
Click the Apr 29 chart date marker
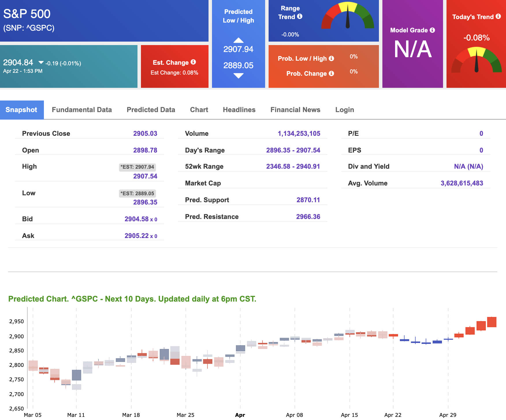[x=448, y=415]
